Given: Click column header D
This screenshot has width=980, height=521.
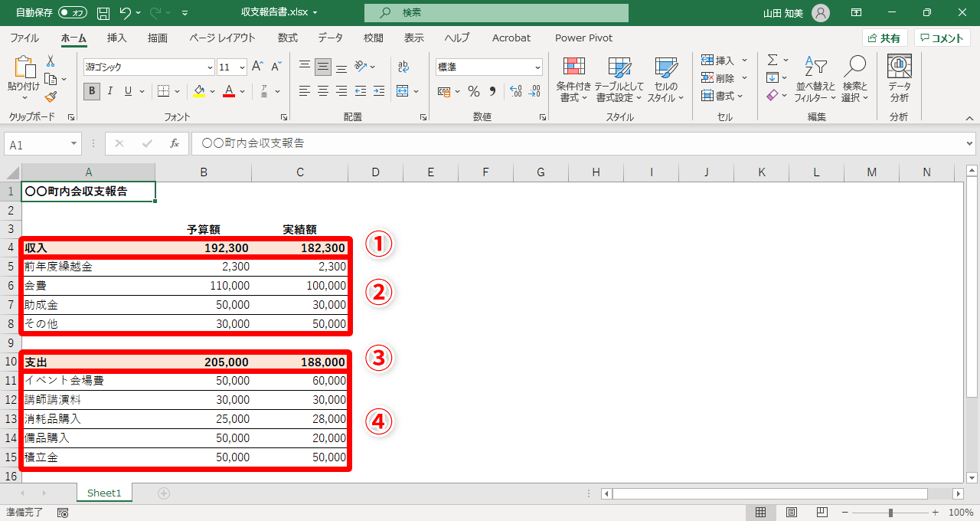Looking at the screenshot, I should (375, 172).
